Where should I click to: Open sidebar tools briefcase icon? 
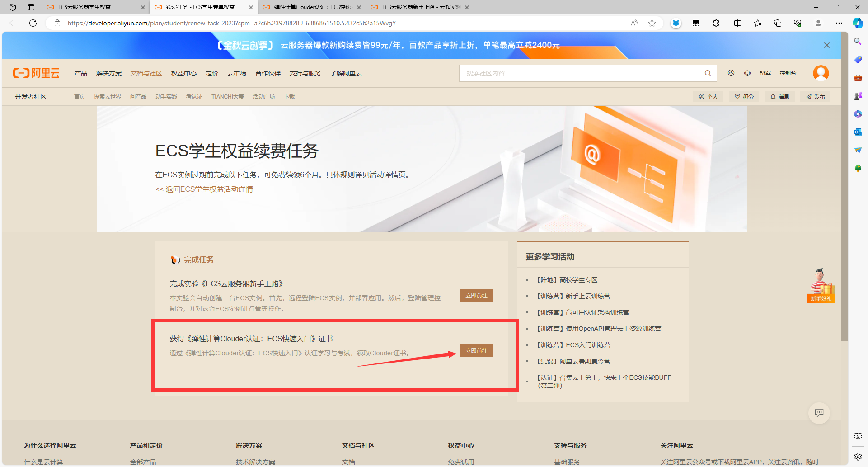tap(858, 78)
